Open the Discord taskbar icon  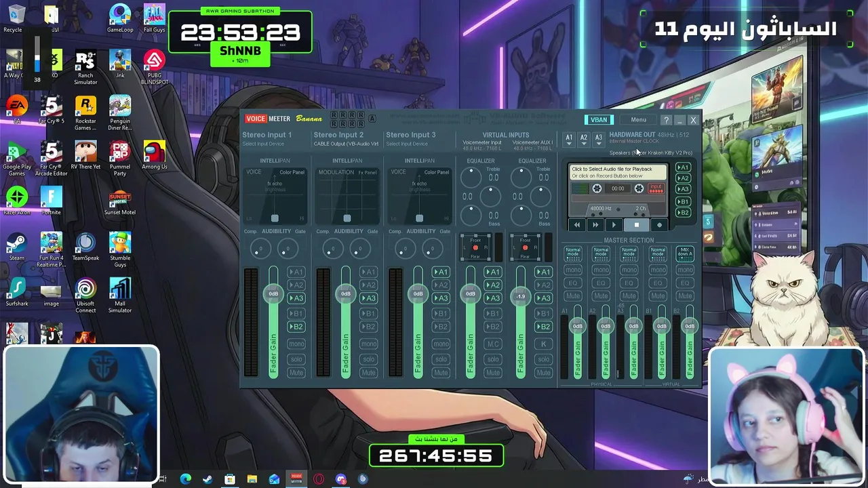[x=341, y=479]
